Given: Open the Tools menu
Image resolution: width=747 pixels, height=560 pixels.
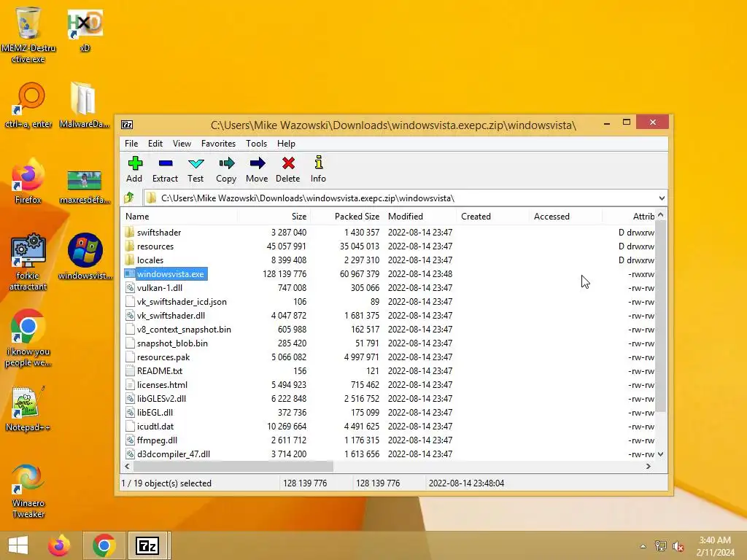Looking at the screenshot, I should point(256,144).
